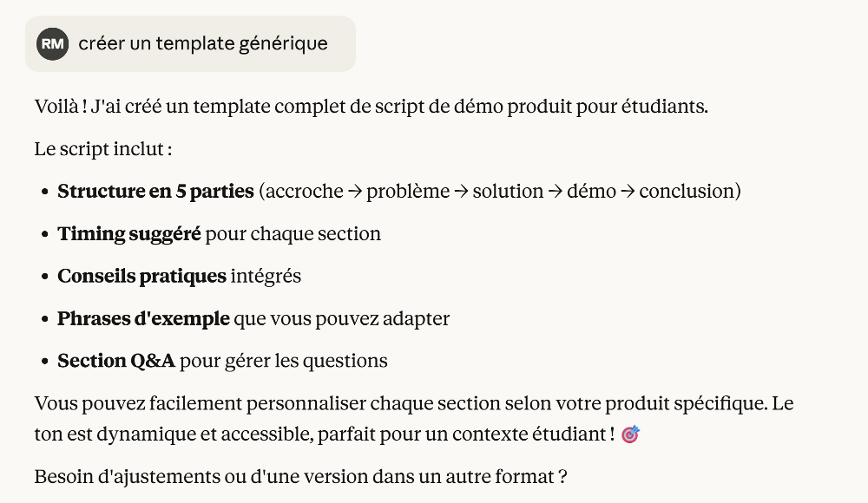Click the bold "Section Q&A" text

(x=116, y=361)
